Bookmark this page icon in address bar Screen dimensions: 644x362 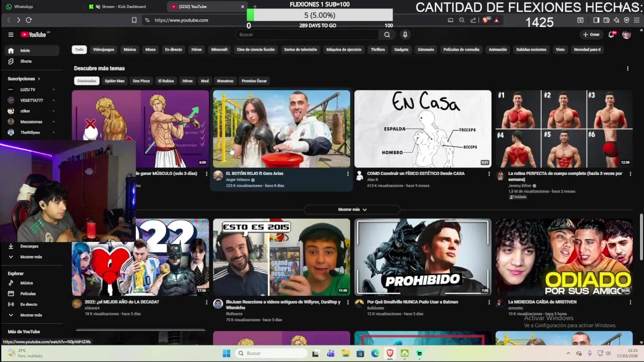click(x=134, y=20)
